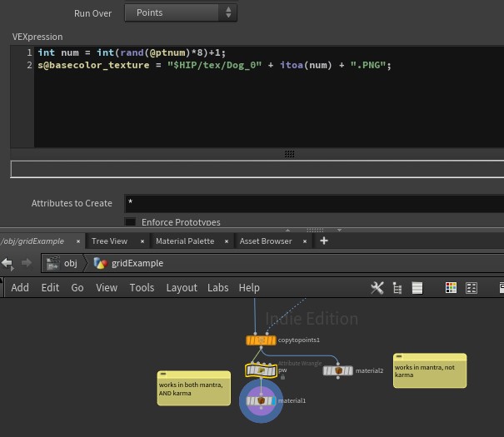Open the Labs menu
The width and height of the screenshot is (504, 437).
coord(217,287)
